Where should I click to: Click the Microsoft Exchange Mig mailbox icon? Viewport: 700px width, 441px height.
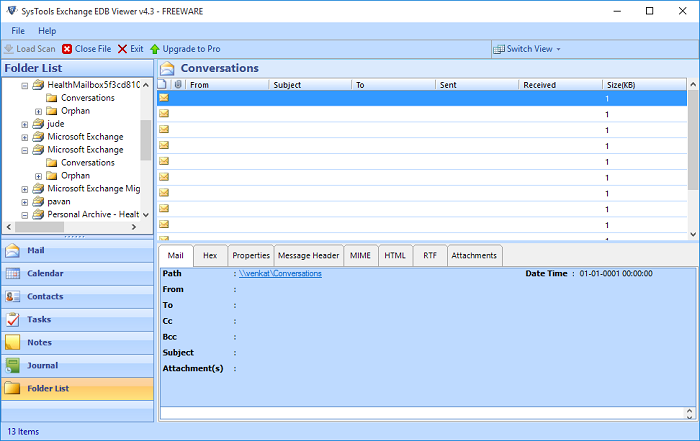[38, 189]
